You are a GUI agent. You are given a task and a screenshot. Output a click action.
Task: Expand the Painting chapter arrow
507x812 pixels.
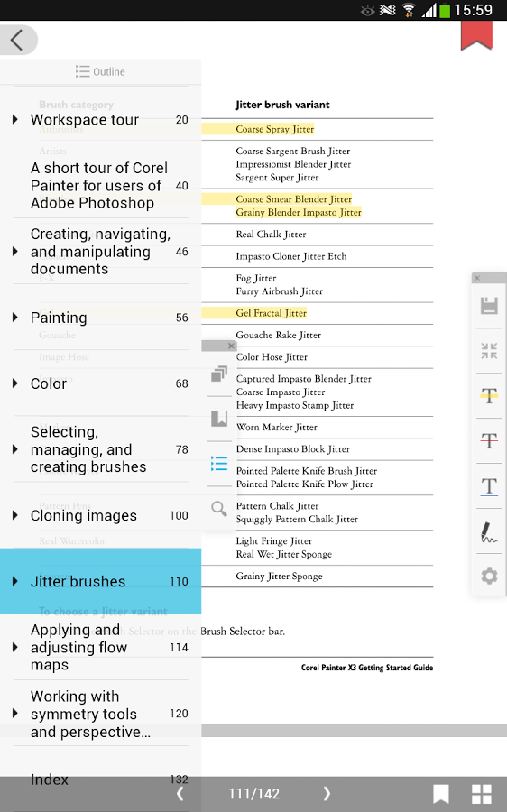(x=15, y=318)
